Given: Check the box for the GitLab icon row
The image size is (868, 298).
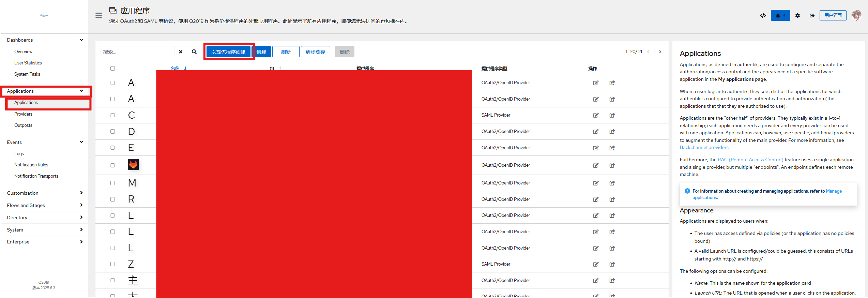Looking at the screenshot, I should pyautogui.click(x=113, y=165).
